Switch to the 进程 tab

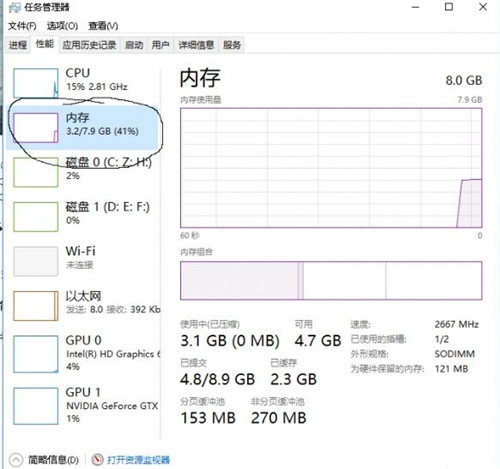(18, 45)
